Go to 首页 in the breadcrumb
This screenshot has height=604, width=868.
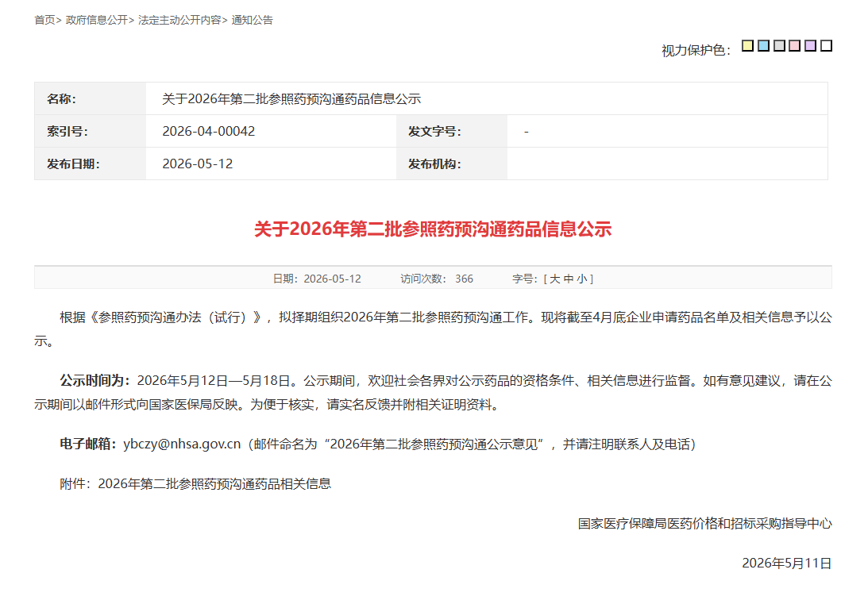pos(44,20)
